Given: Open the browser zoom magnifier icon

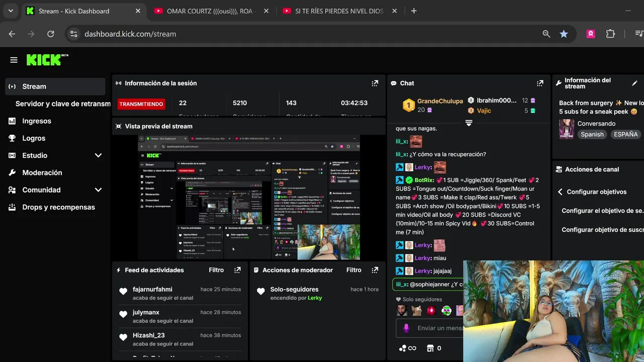Looking at the screenshot, I should pyautogui.click(x=546, y=34).
